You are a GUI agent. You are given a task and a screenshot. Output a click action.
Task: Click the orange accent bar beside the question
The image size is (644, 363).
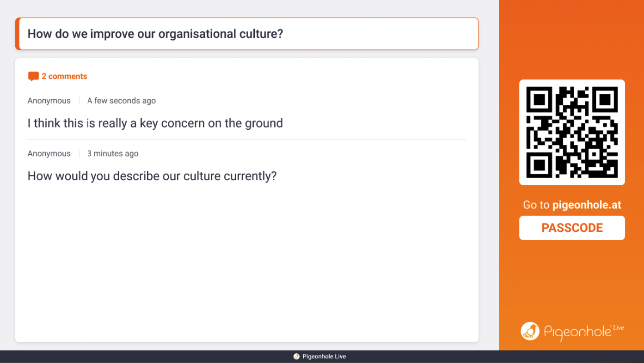18,34
